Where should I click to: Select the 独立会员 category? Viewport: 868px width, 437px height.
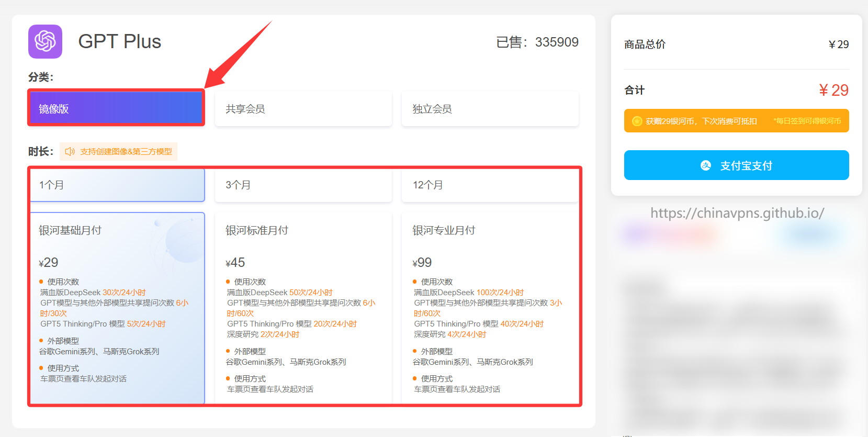coord(490,108)
